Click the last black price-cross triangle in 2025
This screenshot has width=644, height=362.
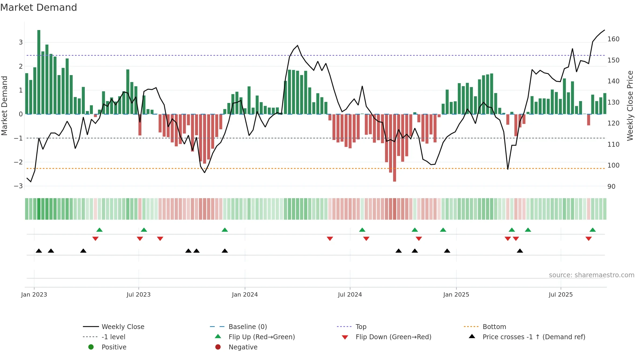520,251
